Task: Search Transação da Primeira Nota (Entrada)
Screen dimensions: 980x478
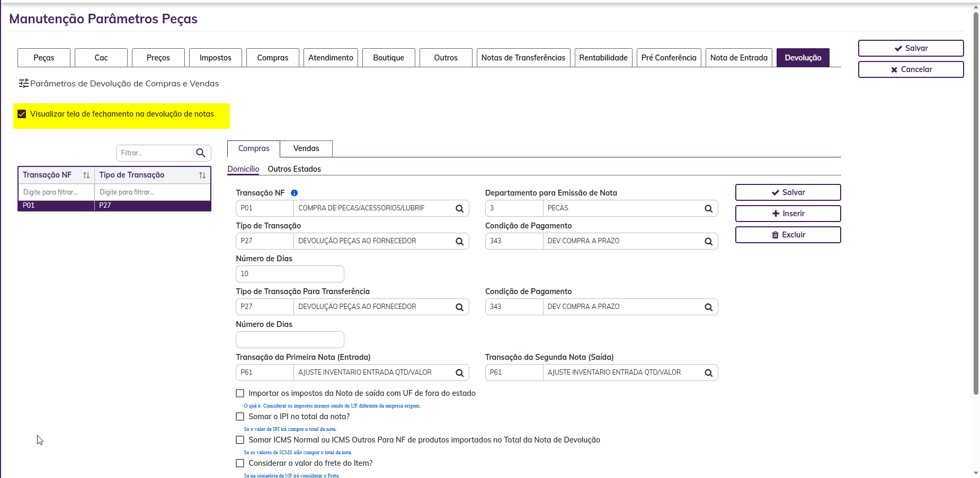Action: (x=459, y=373)
